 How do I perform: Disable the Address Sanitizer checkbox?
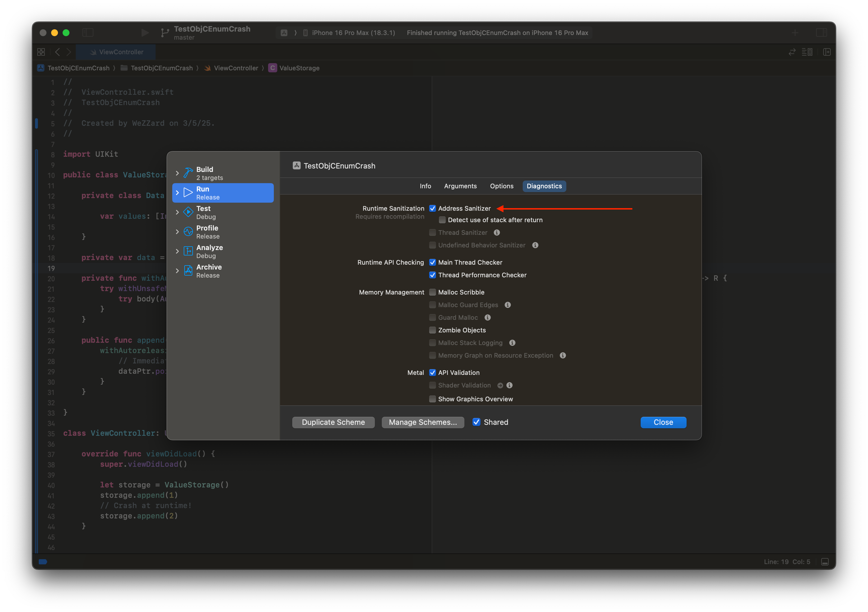[433, 208]
